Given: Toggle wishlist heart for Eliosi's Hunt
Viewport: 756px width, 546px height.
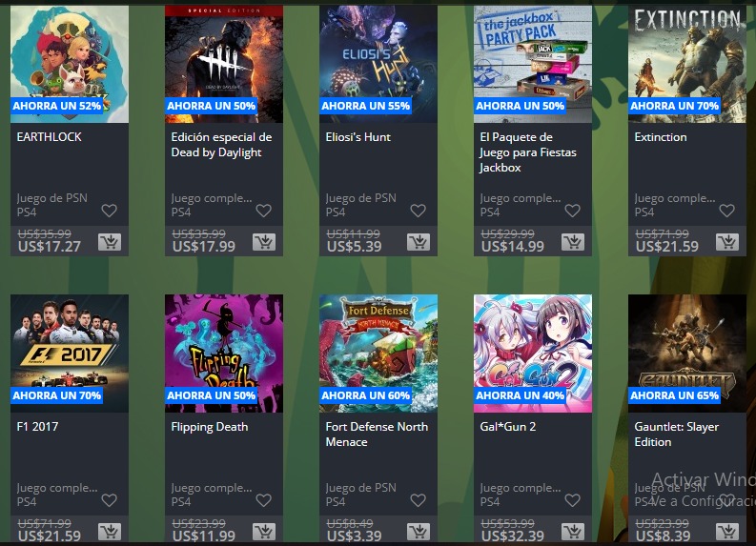Looking at the screenshot, I should pyautogui.click(x=418, y=211).
